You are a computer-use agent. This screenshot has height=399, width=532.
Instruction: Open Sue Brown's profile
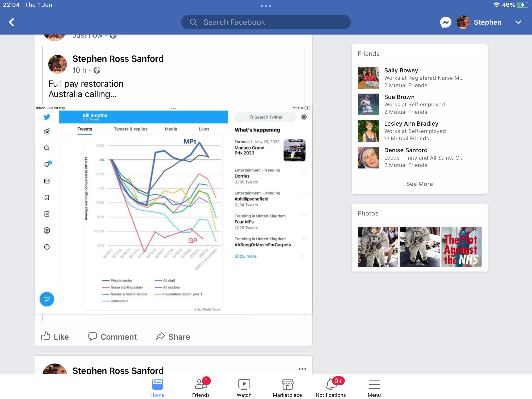(x=399, y=97)
